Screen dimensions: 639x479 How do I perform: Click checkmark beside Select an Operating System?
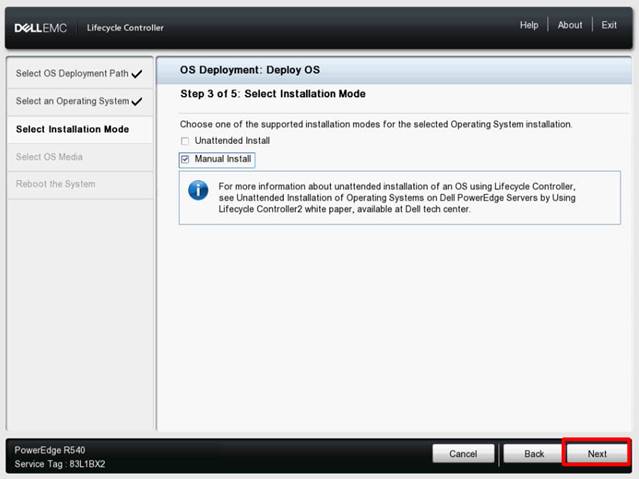click(137, 101)
